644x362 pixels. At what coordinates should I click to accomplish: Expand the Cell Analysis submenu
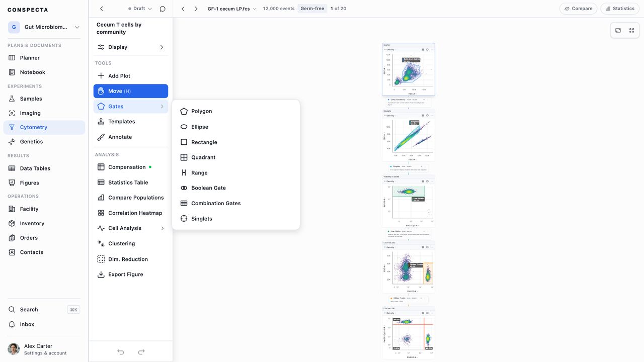coord(131,228)
